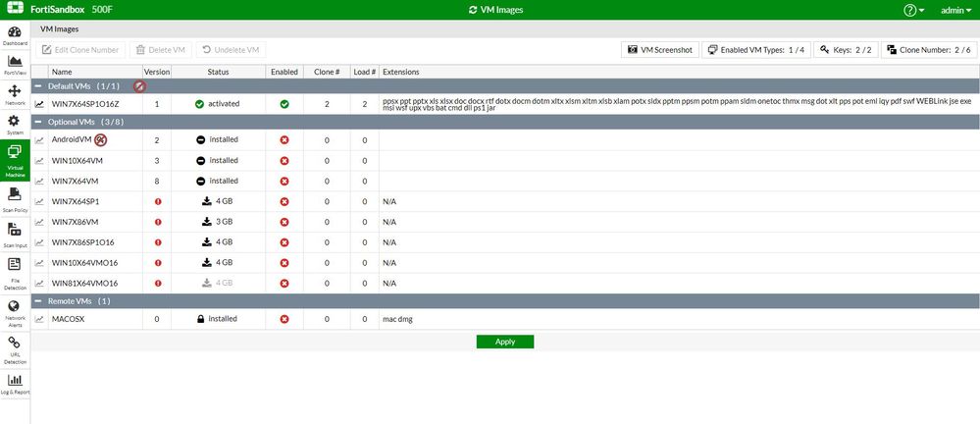This screenshot has height=424, width=980.
Task: Click red warning version icon for WIN7X64SP1
Action: tap(158, 201)
